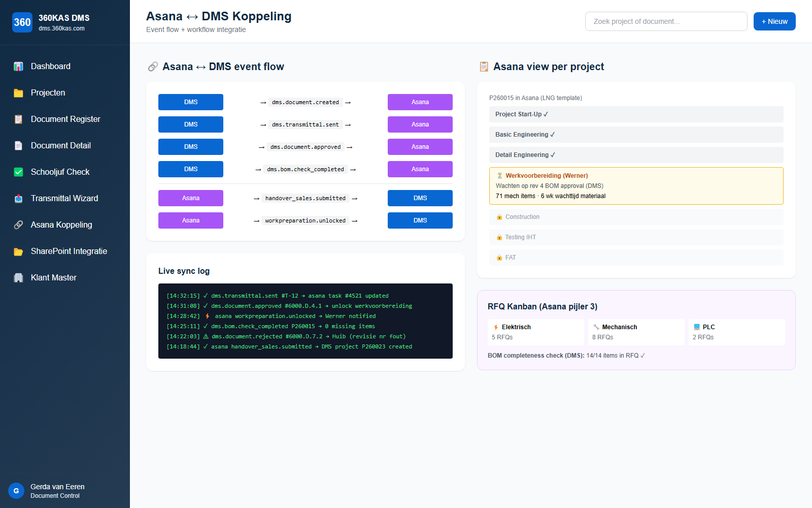Click the Klant Master building icon
The image size is (812, 508).
[18, 278]
